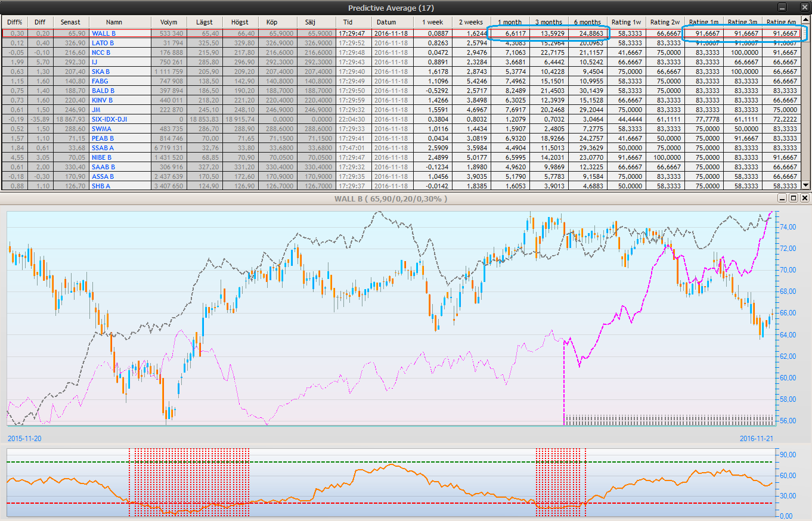Click the WALL B volume cell 533 340
Image resolution: width=812 pixels, height=521 pixels.
click(169, 33)
